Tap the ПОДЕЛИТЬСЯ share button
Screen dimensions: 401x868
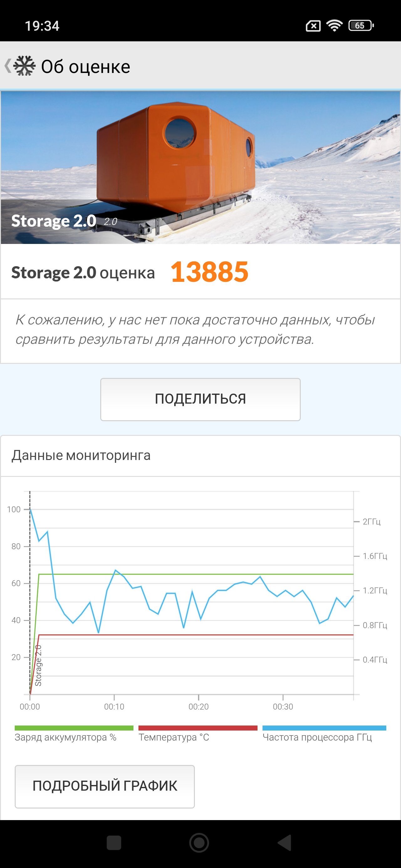pyautogui.click(x=200, y=399)
